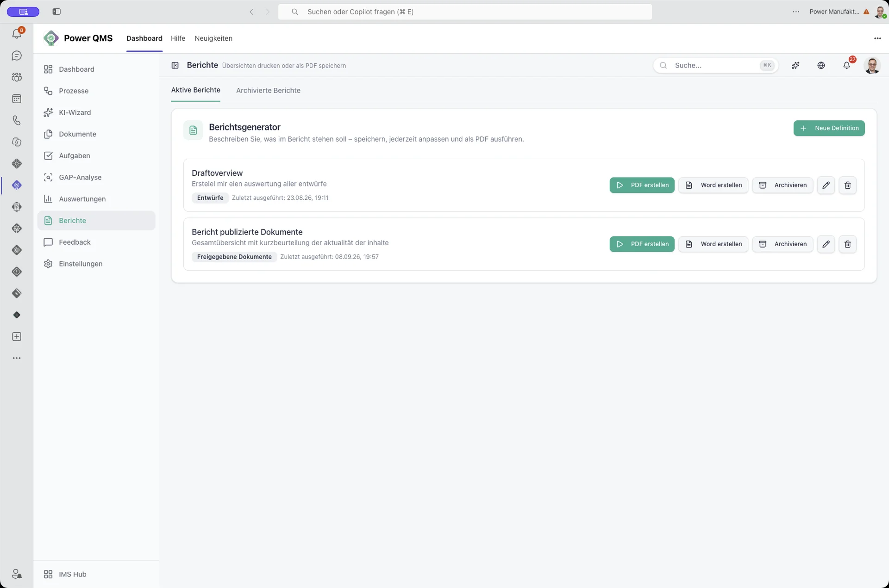Open more apps ellipsis in left rail

point(17,358)
